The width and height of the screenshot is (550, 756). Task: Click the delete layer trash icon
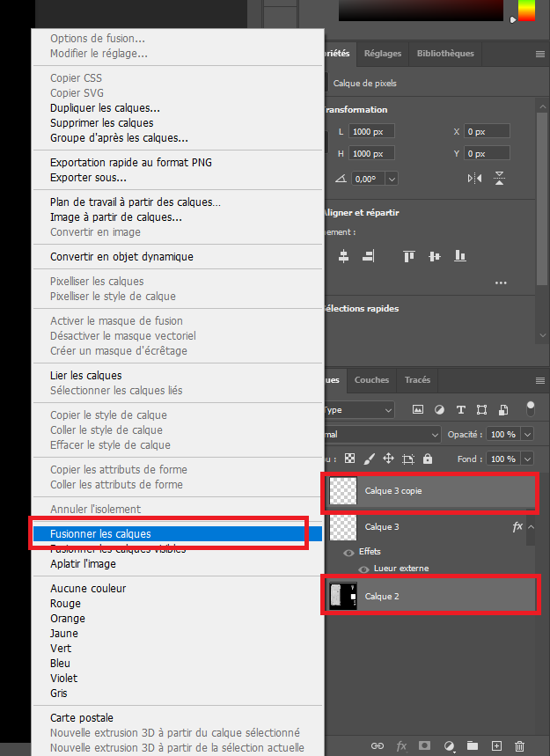tap(519, 745)
